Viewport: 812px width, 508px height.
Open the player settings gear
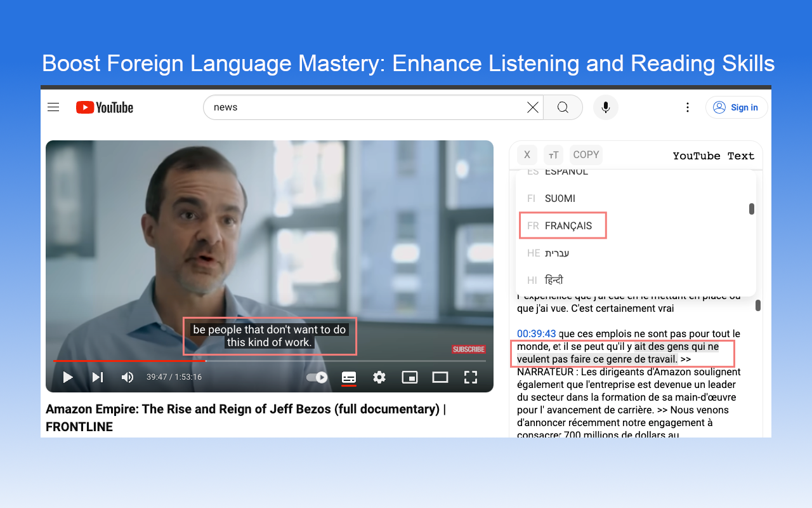[379, 377]
